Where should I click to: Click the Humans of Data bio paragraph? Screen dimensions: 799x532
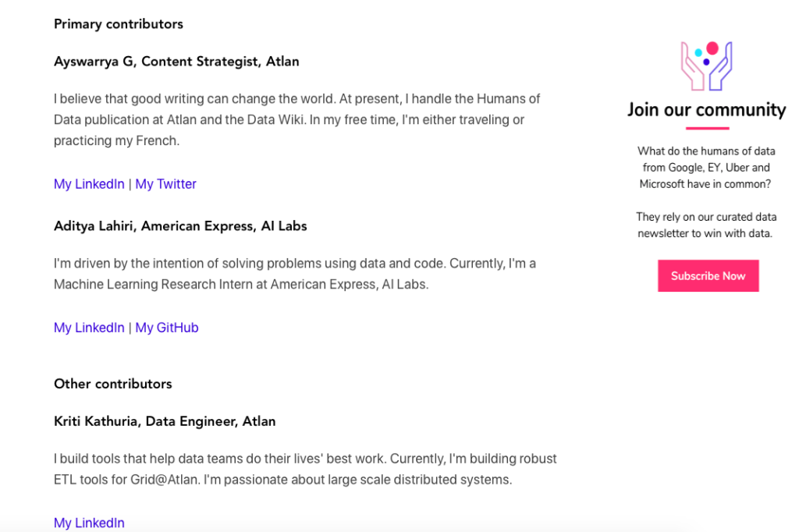point(297,120)
